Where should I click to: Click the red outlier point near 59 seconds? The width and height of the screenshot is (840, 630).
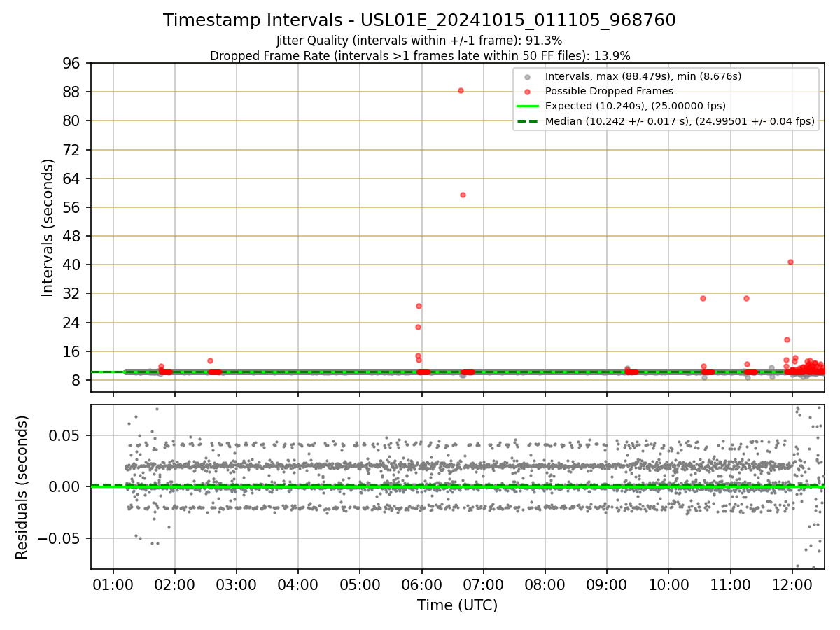[463, 195]
